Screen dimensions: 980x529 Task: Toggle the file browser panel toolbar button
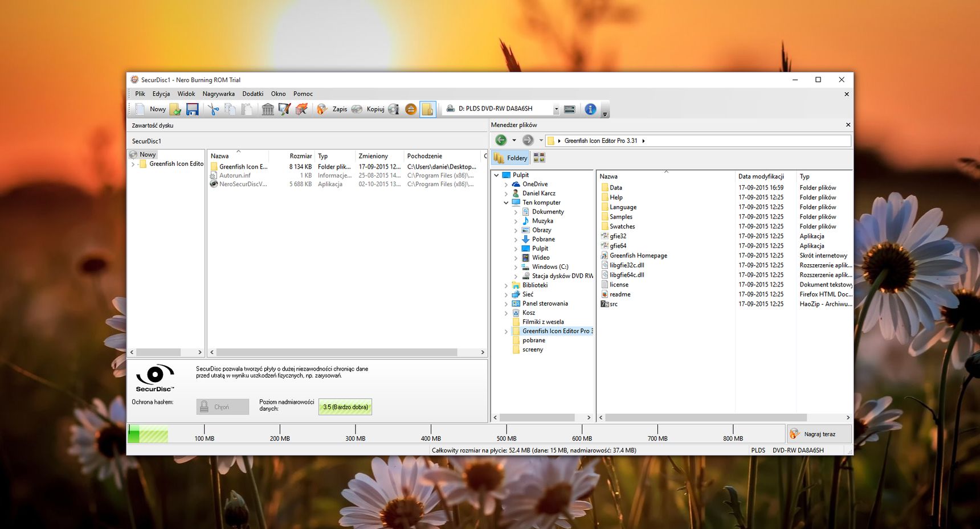[428, 109]
